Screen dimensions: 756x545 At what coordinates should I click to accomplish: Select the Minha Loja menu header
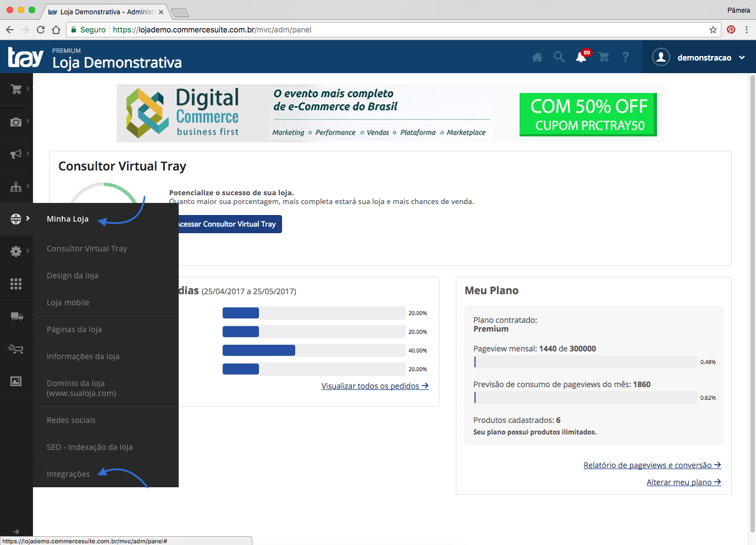click(68, 219)
